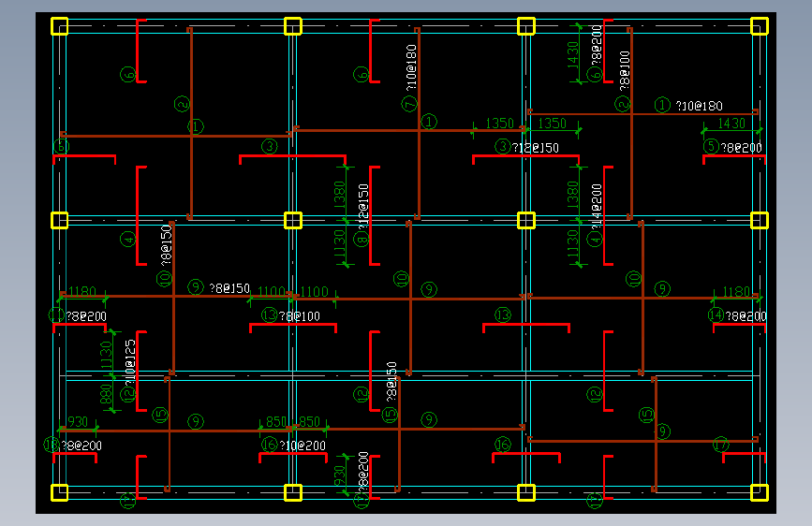Pick ?12@150 label beside circled 8
812x526 pixels.
tap(363, 207)
